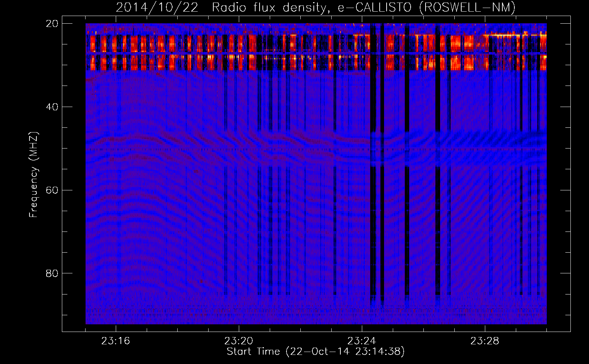This screenshot has height=364, width=589.
Task: Click the '23:28' time tick label
Action: point(485,341)
